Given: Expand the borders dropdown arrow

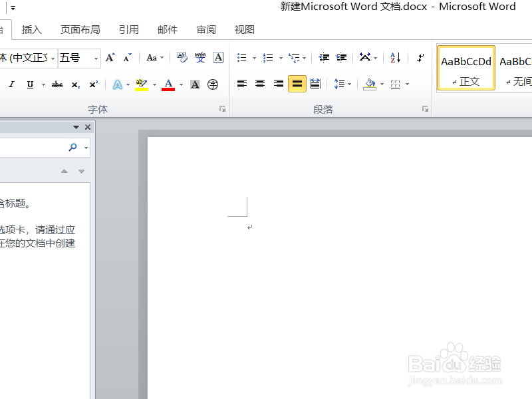Looking at the screenshot, I should pos(407,84).
